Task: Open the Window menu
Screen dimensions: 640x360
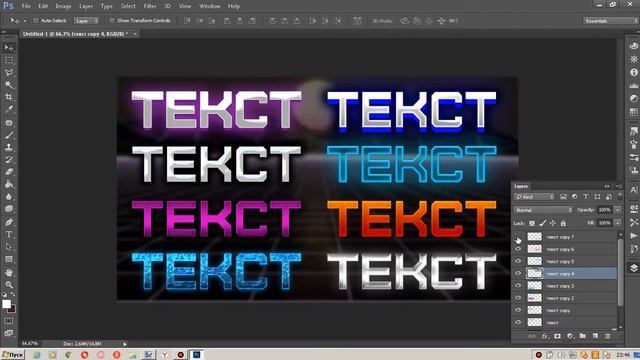Action: 210,6
